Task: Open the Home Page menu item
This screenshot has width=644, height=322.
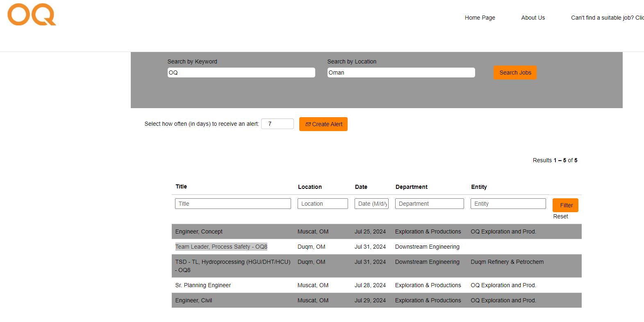Action: click(x=480, y=18)
